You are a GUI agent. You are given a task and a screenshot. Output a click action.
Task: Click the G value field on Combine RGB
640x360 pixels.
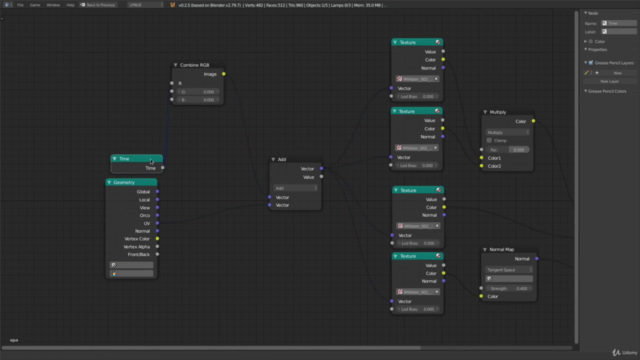tap(198, 92)
